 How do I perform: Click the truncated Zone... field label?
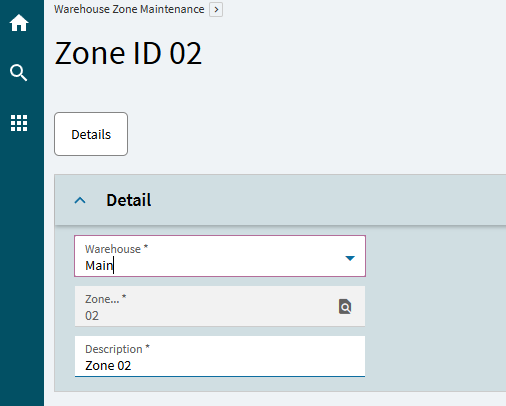click(x=106, y=299)
